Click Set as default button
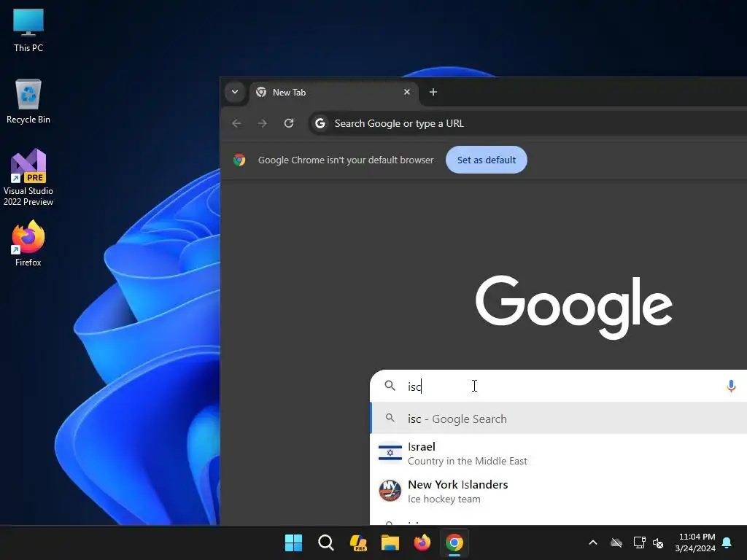Screen dimensions: 747x560 (487, 160)
